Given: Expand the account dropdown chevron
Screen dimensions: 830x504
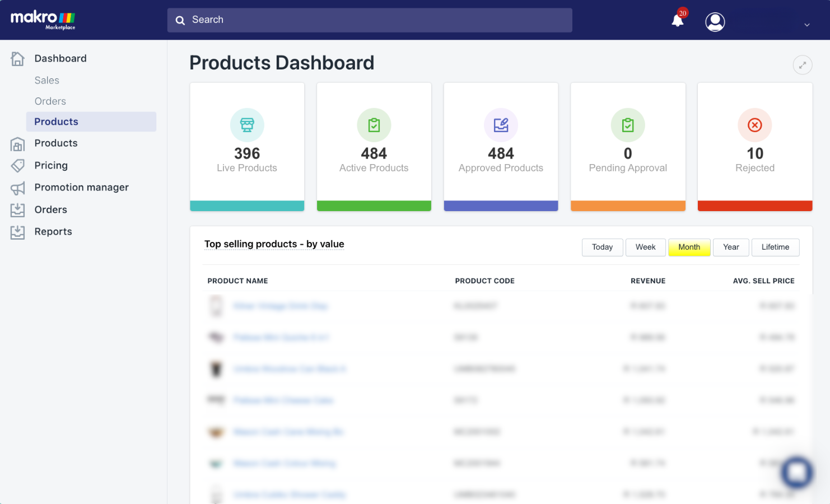Looking at the screenshot, I should (x=807, y=25).
